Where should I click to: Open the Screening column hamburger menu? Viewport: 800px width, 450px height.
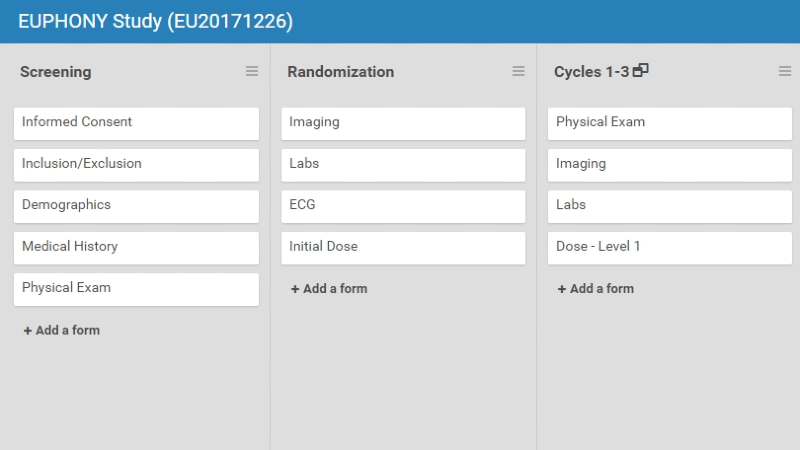tap(252, 71)
